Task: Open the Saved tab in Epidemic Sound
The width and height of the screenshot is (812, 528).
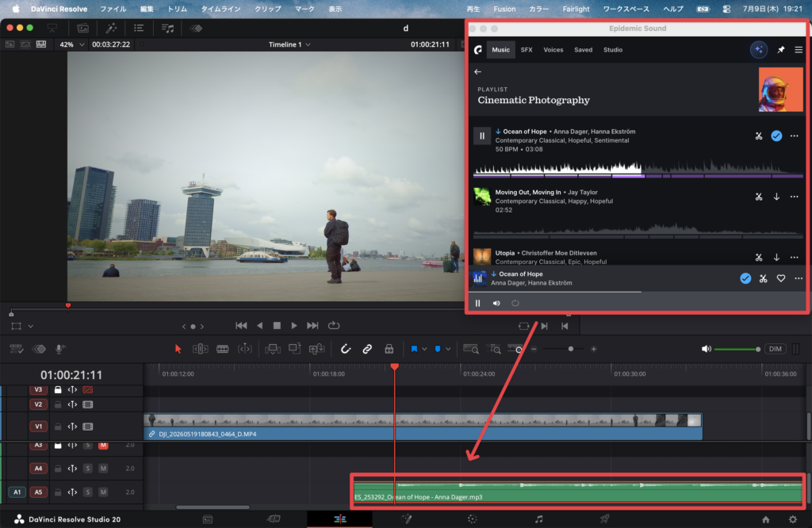Action: [583, 50]
